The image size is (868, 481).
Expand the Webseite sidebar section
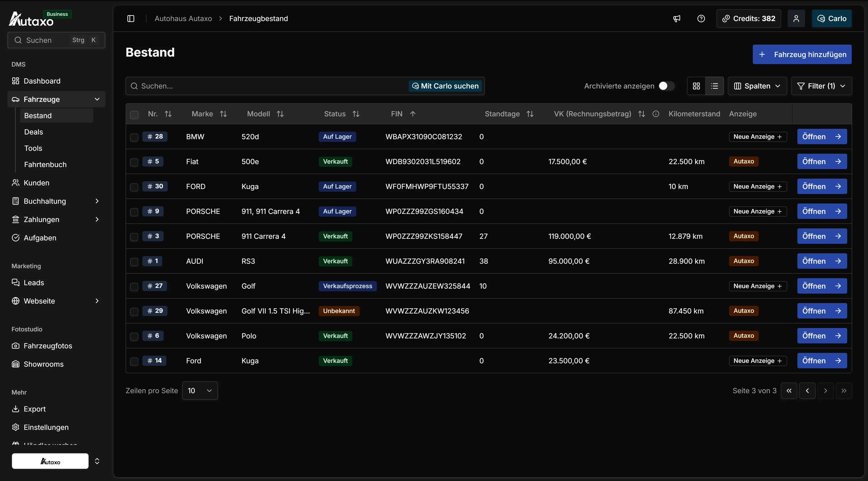(x=56, y=301)
